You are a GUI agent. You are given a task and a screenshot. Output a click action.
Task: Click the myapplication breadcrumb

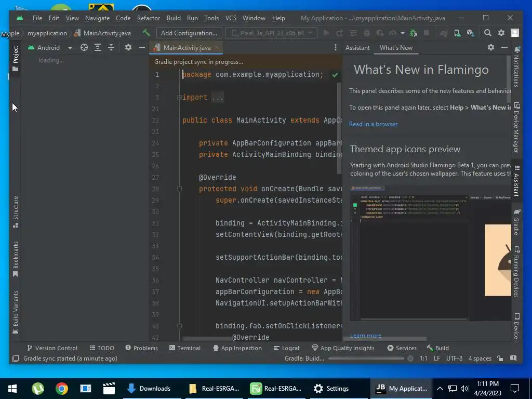pyautogui.click(x=47, y=33)
